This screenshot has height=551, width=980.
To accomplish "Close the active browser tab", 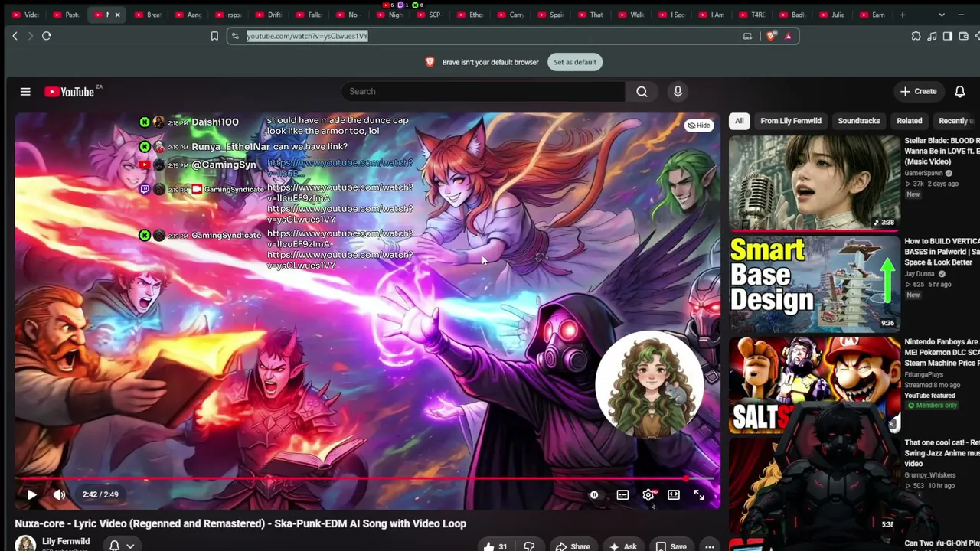I will pos(117,15).
